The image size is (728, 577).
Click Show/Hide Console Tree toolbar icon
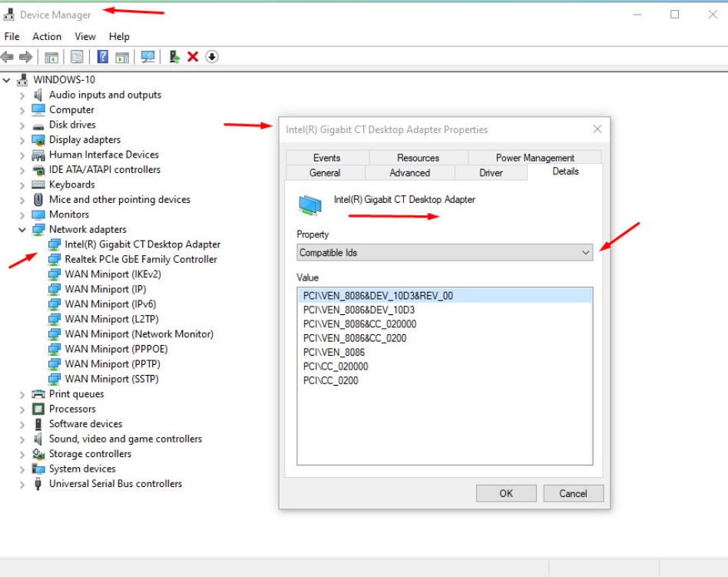(51, 57)
